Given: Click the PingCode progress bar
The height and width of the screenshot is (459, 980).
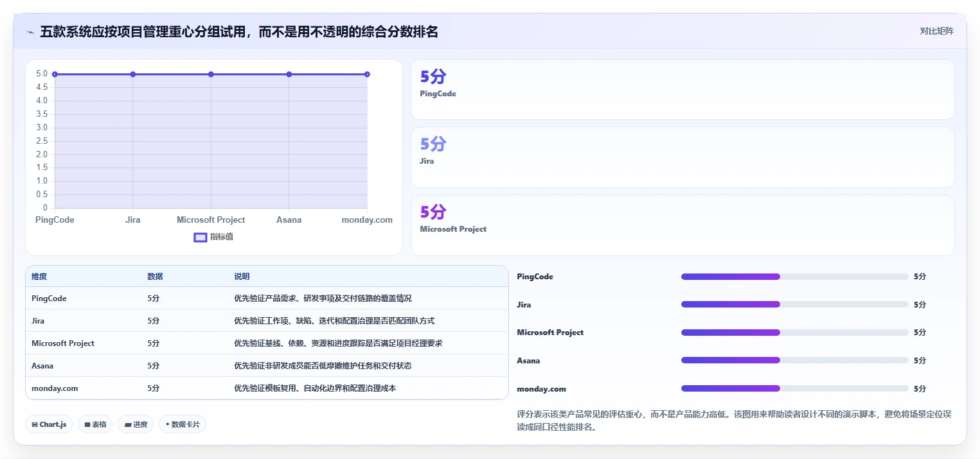Looking at the screenshot, I should click(795, 277).
